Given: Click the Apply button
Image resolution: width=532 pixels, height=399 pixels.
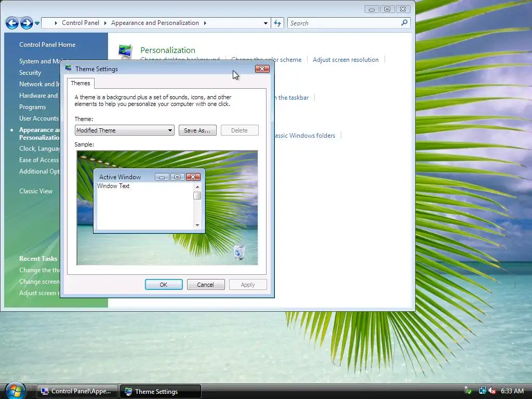Looking at the screenshot, I should click(248, 285).
